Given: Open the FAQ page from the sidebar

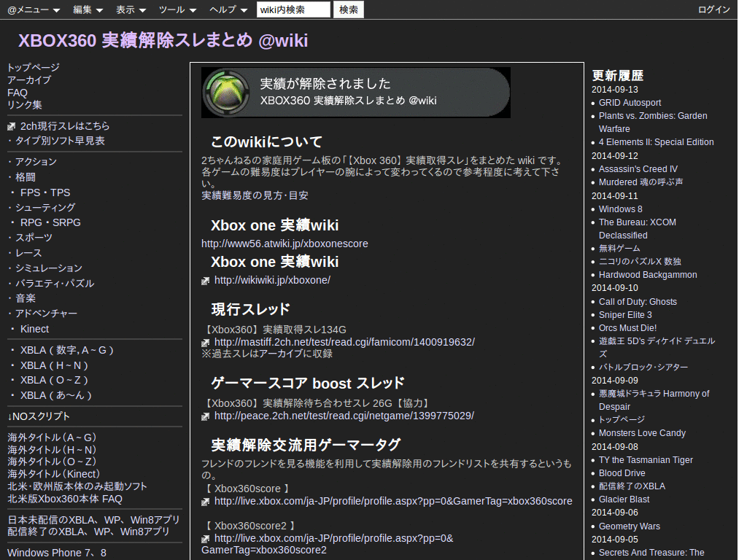Looking at the screenshot, I should tap(17, 93).
